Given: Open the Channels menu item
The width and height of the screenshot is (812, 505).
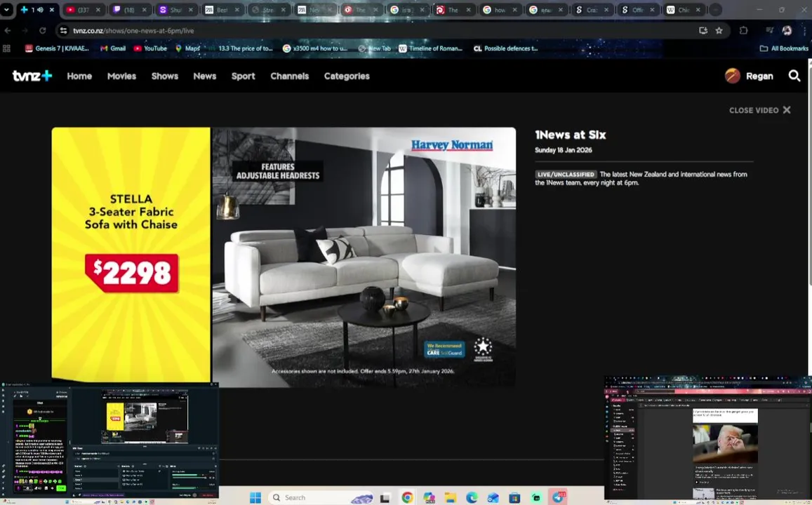Looking at the screenshot, I should (x=289, y=76).
